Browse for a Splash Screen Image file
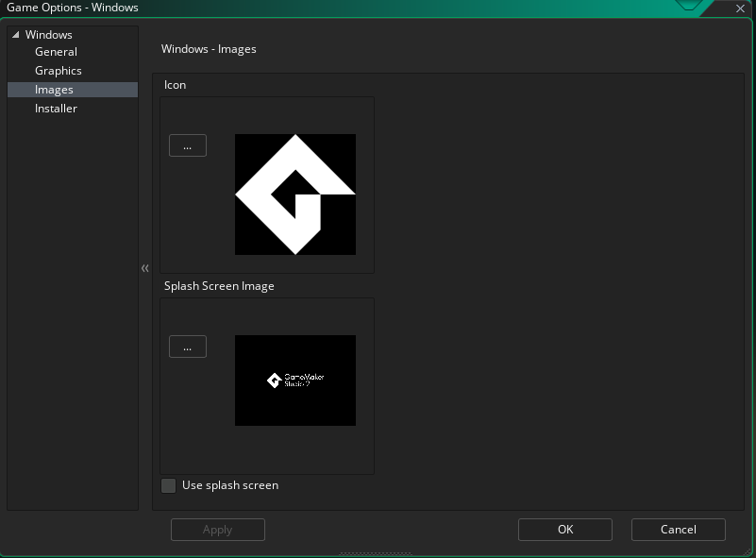 [x=188, y=347]
